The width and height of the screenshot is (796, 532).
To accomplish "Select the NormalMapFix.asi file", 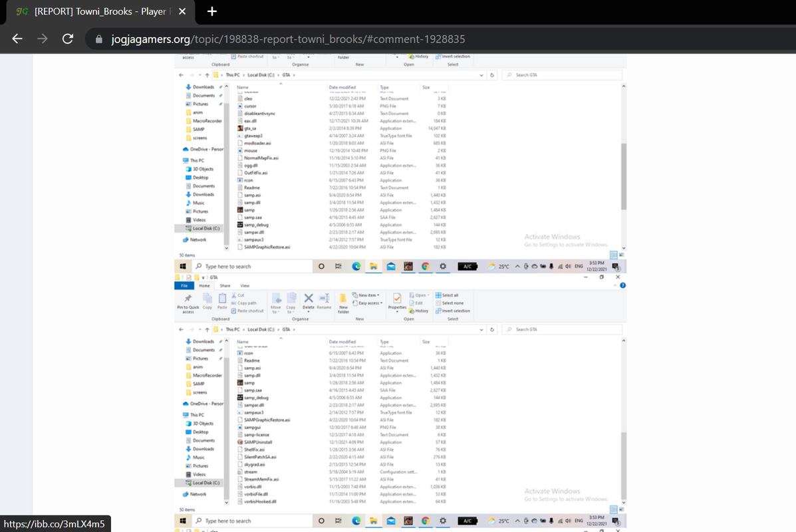I will (x=258, y=158).
